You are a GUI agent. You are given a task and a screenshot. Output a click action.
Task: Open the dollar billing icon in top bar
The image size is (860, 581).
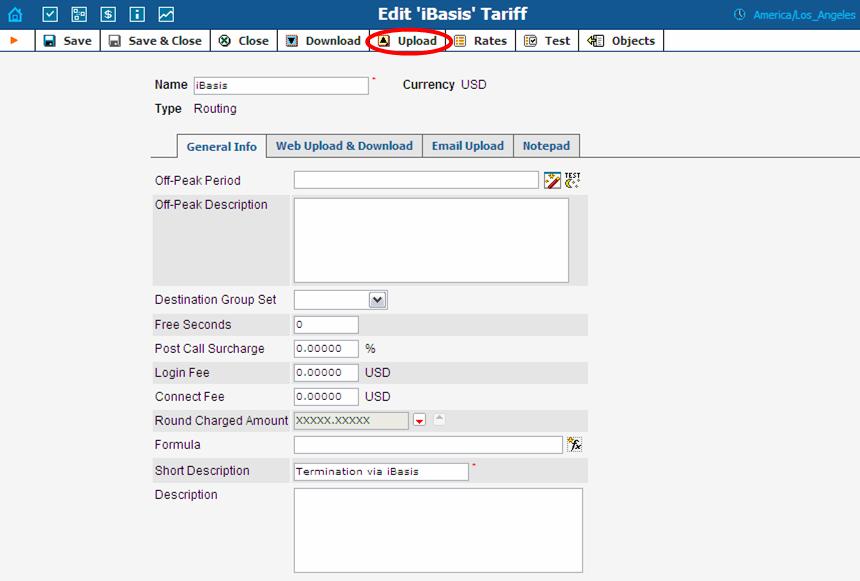tap(108, 14)
